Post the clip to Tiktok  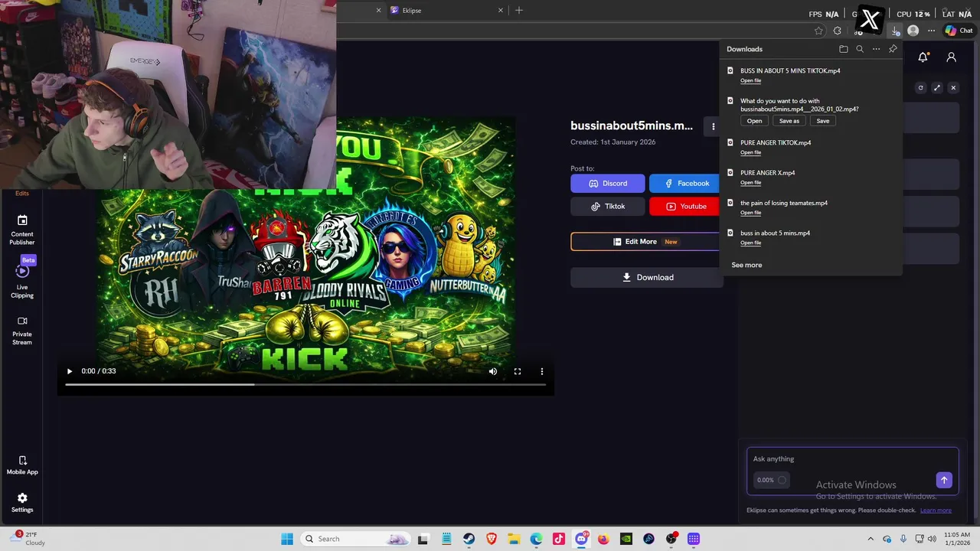click(x=608, y=207)
